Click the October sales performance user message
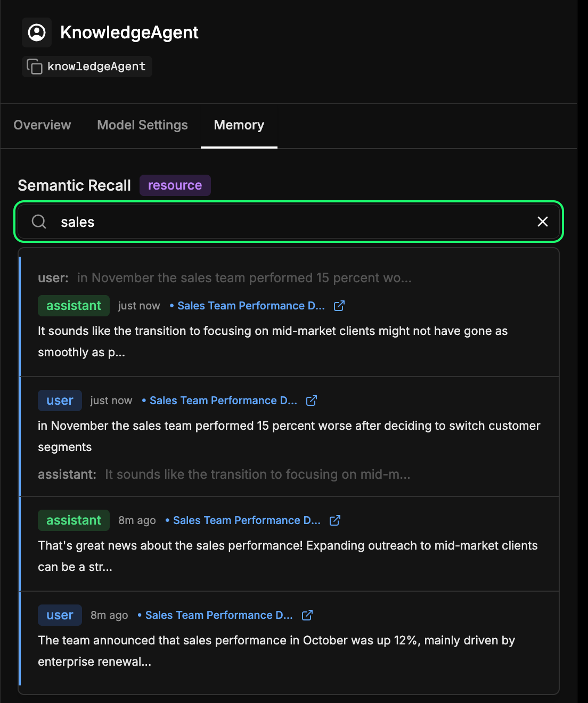The image size is (588, 703). 276,651
